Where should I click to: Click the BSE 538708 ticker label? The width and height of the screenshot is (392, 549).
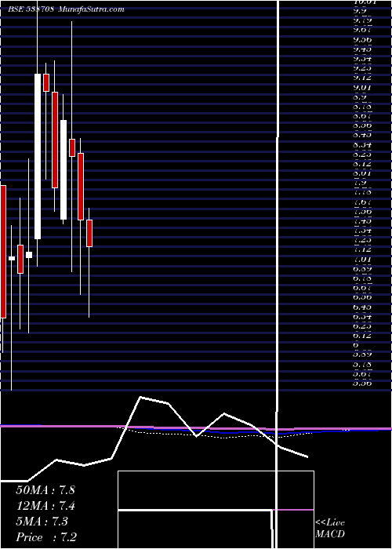(31, 9)
